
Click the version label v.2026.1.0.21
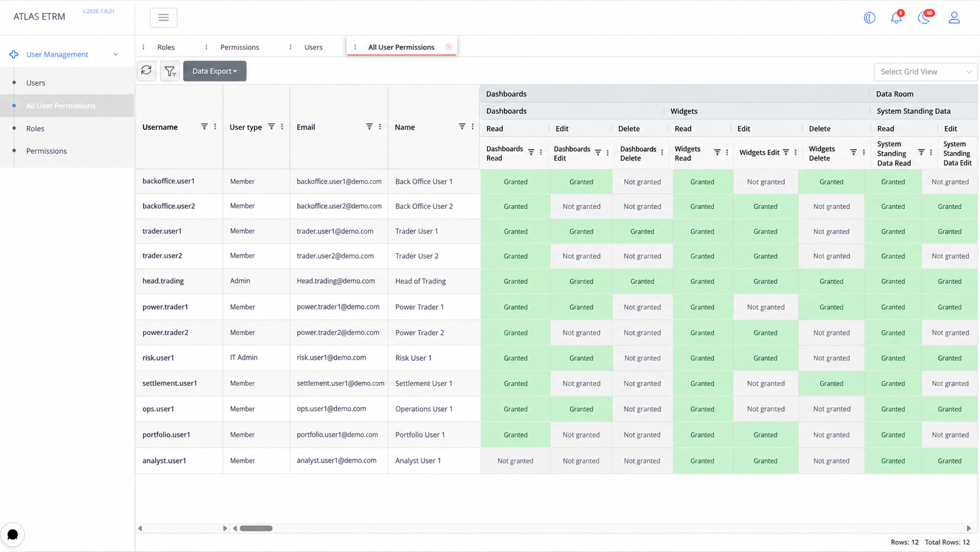[x=98, y=11]
